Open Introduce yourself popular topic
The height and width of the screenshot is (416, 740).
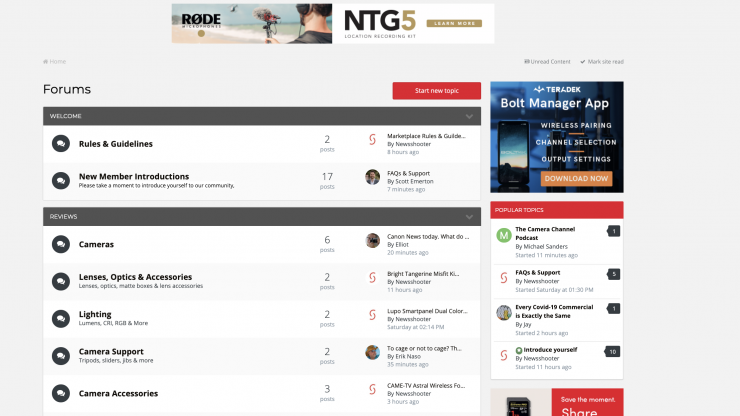coord(549,350)
